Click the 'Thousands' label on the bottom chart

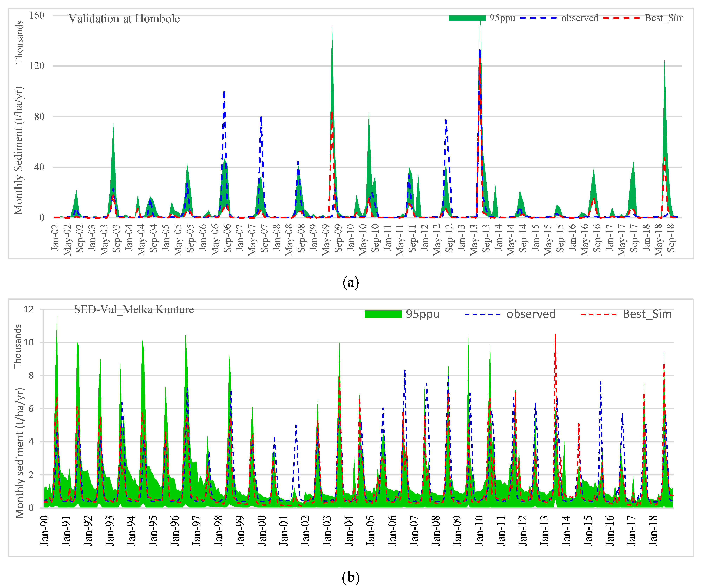17,346
